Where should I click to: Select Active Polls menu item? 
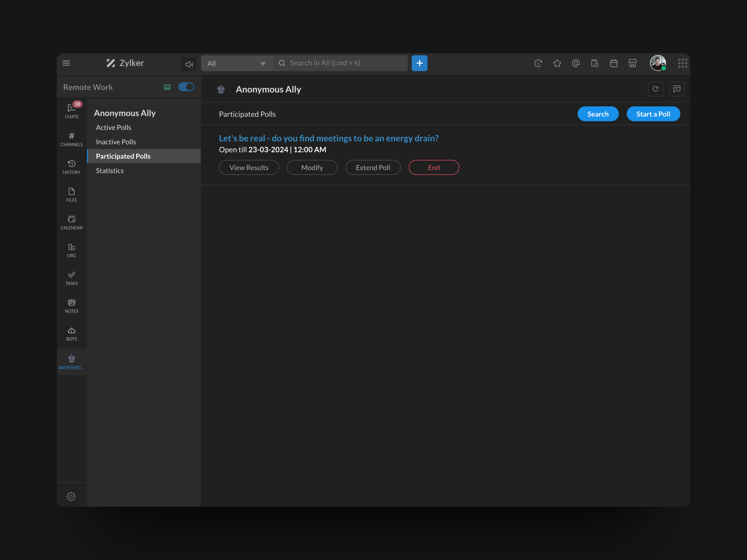coord(113,128)
